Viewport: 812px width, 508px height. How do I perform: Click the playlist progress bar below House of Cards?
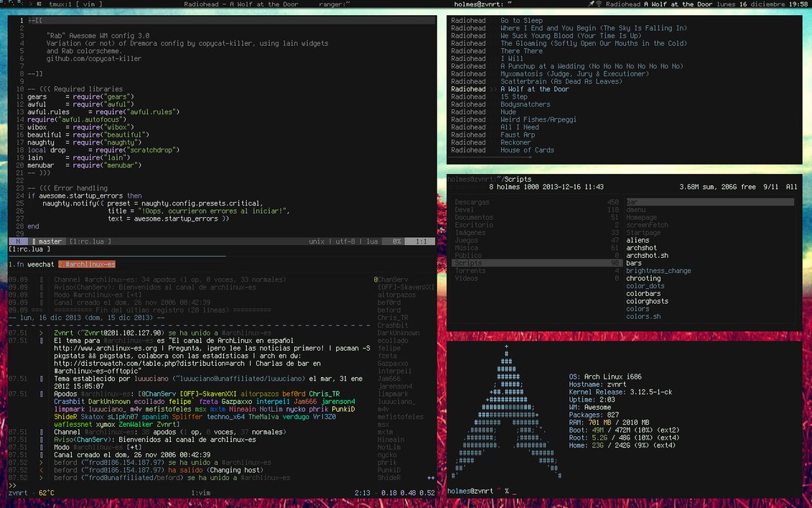[490, 157]
